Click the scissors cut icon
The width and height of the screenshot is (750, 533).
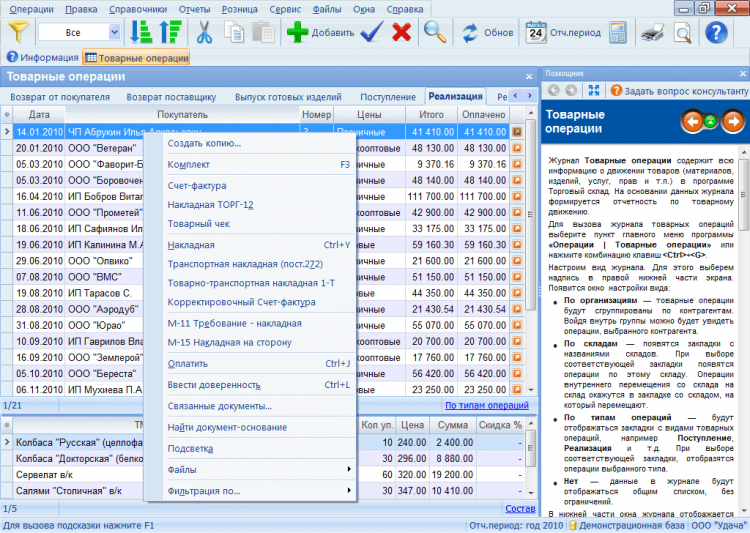tap(204, 32)
